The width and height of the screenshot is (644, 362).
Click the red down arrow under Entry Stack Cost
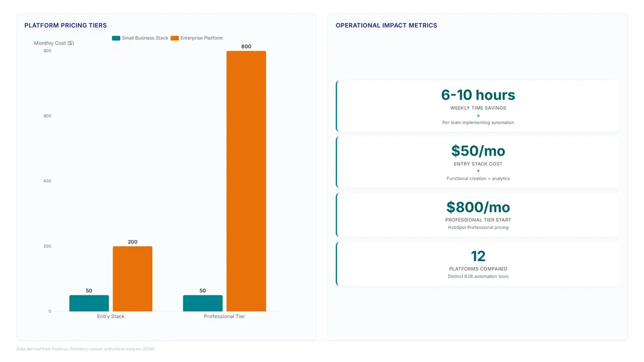[x=478, y=171]
